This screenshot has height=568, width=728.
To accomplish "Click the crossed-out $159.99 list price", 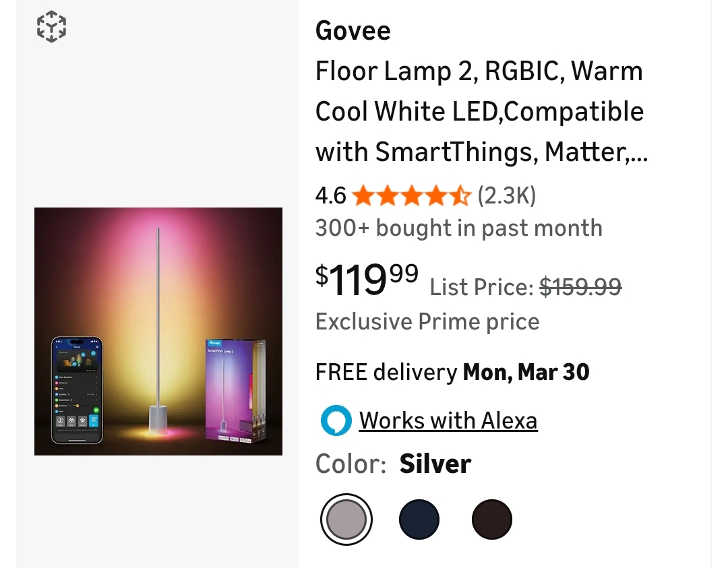I will coord(580,288).
